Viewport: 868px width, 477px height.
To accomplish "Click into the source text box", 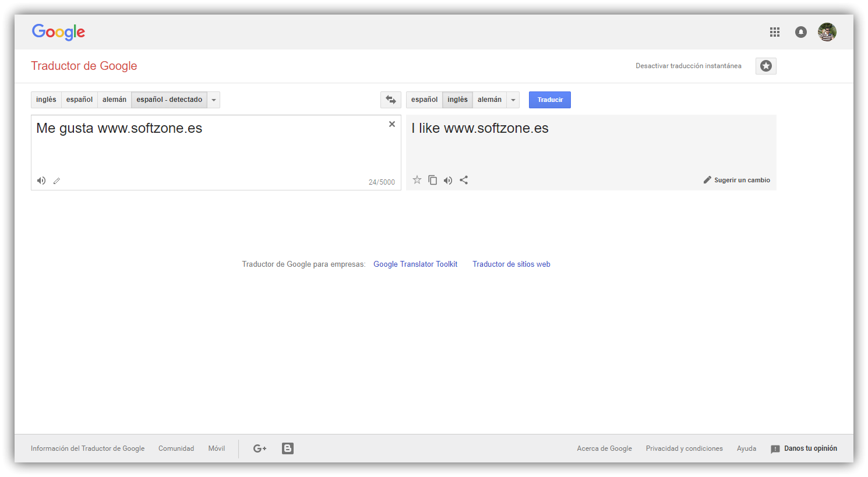I will [216, 153].
